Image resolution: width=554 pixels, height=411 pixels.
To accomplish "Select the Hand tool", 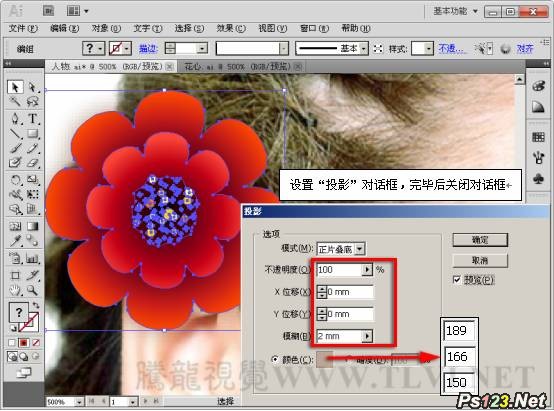I will point(15,290).
